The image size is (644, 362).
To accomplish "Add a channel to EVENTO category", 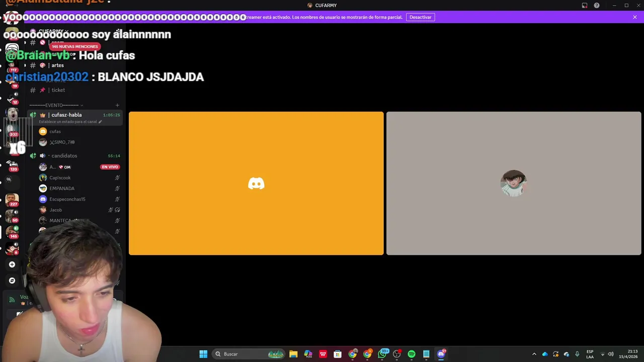I will tap(117, 105).
